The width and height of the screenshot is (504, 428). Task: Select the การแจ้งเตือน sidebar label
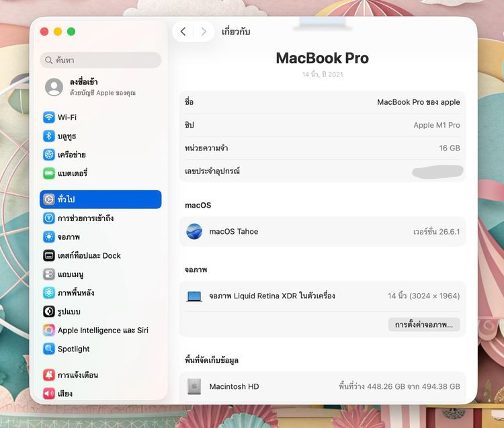click(x=78, y=375)
